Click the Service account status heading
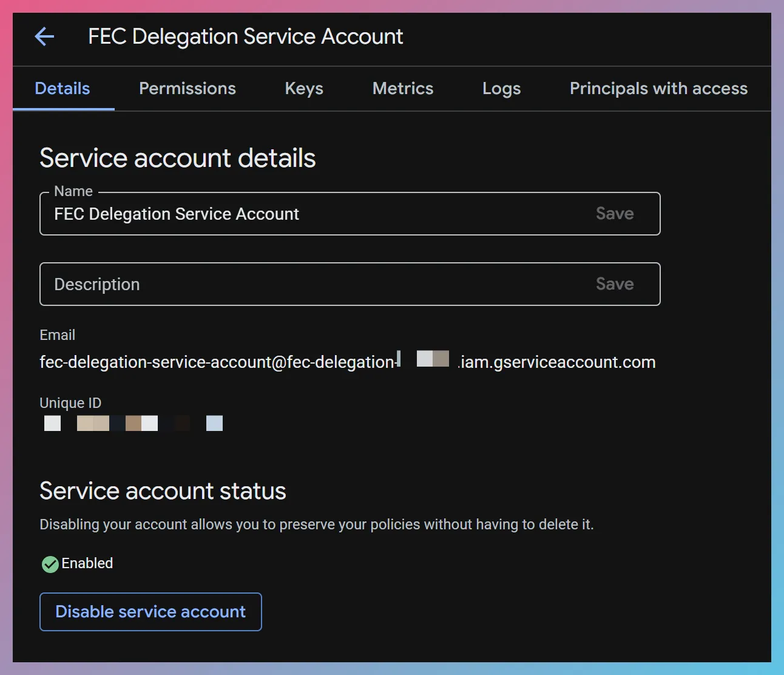Screen dimensions: 784x675 pyautogui.click(x=163, y=491)
